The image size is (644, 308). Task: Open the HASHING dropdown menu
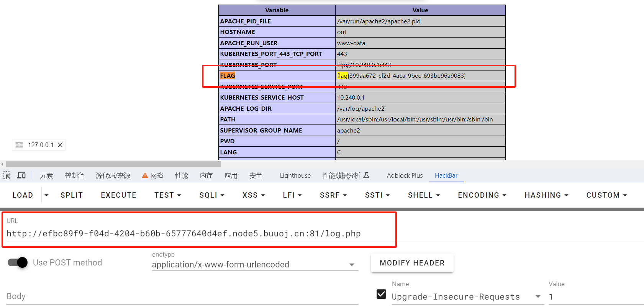[x=546, y=195]
